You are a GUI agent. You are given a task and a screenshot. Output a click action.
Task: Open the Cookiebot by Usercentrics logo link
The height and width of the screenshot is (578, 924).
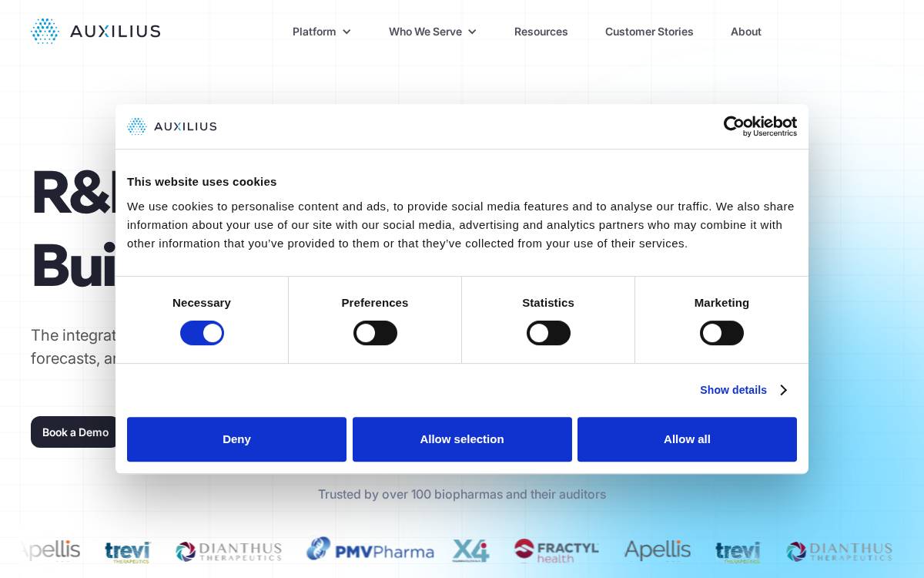coord(760,126)
